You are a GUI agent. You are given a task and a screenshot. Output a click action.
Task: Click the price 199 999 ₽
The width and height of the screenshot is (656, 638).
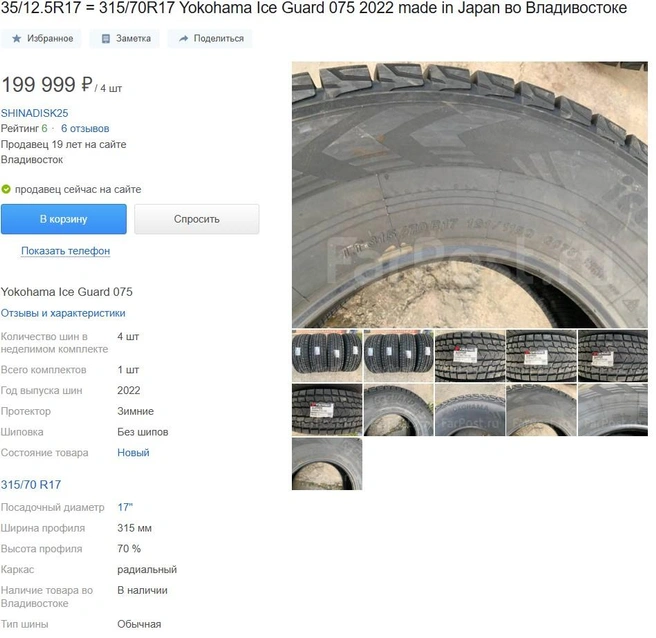pos(47,85)
